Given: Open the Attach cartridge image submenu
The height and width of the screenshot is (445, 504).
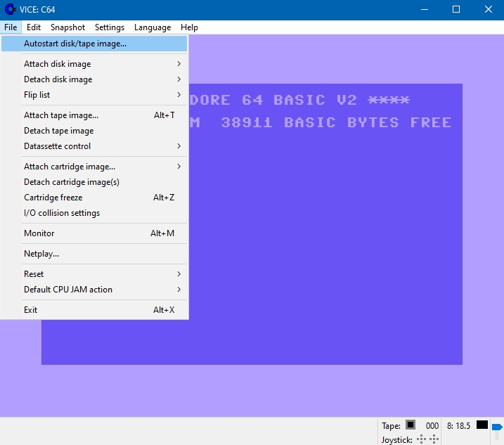Looking at the screenshot, I should (x=94, y=167).
